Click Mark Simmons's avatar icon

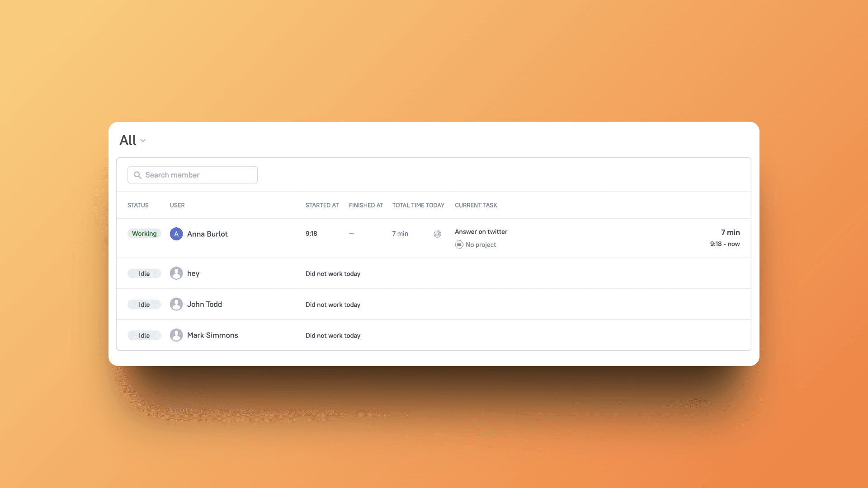pos(176,335)
